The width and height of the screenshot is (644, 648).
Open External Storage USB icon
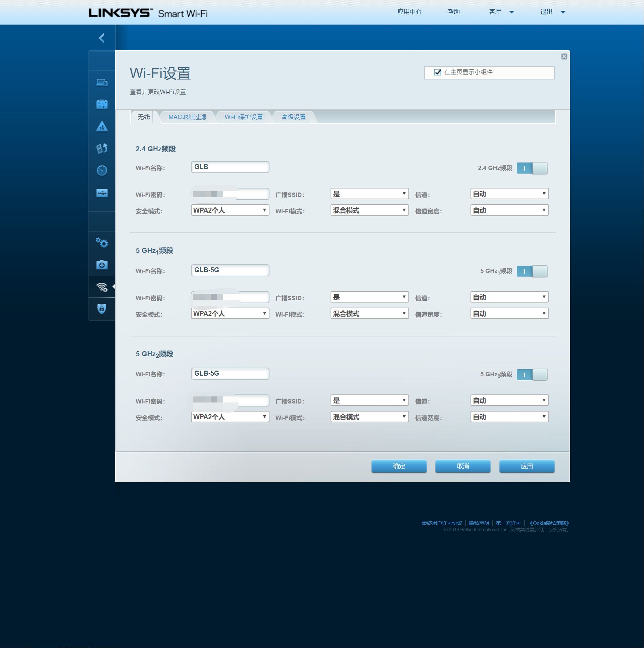point(102,193)
